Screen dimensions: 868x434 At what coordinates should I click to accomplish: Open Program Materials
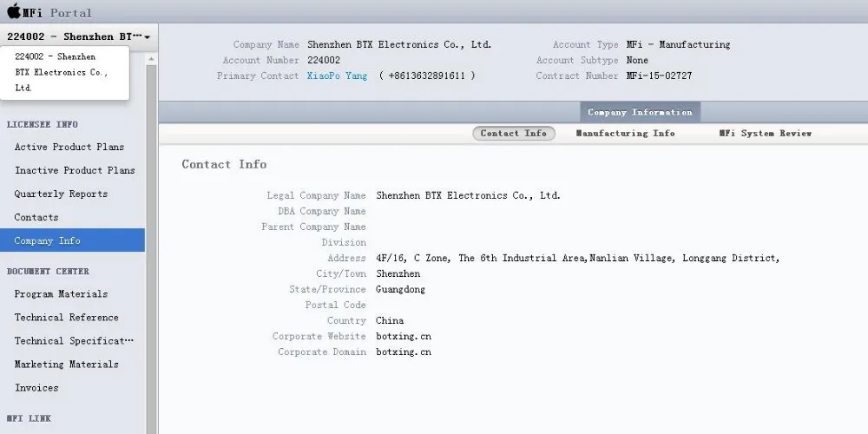[x=61, y=294]
